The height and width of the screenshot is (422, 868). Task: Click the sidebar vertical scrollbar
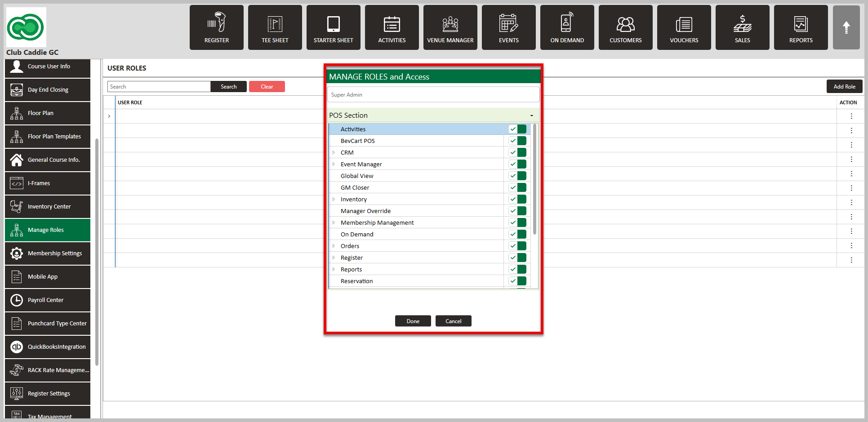pyautogui.click(x=97, y=252)
